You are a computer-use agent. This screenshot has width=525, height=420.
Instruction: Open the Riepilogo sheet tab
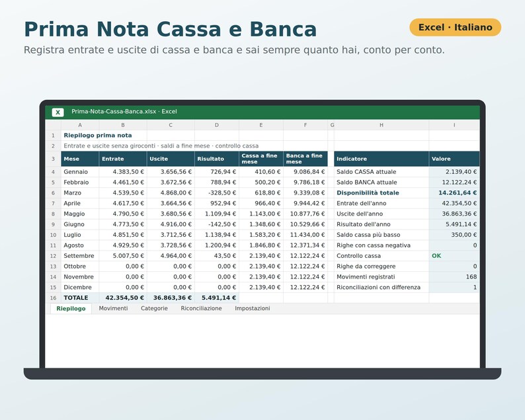click(71, 308)
